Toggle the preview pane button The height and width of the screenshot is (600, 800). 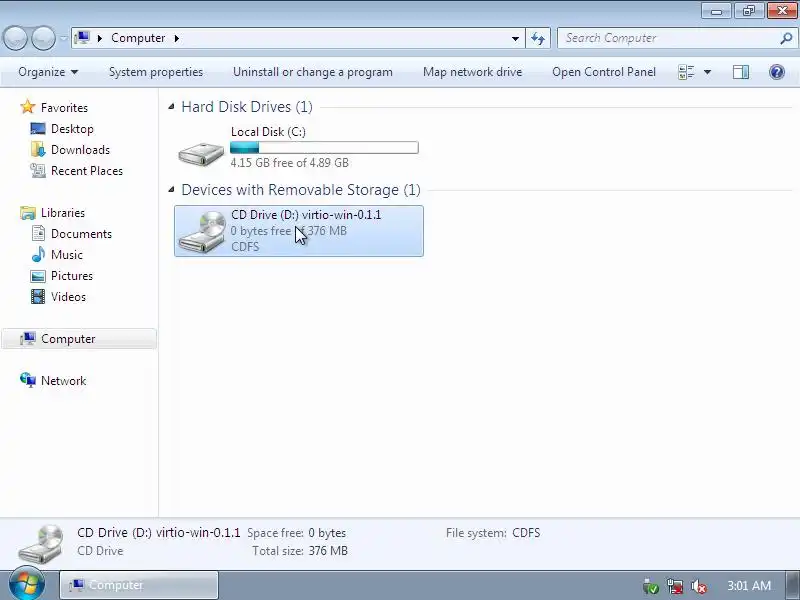pos(741,72)
